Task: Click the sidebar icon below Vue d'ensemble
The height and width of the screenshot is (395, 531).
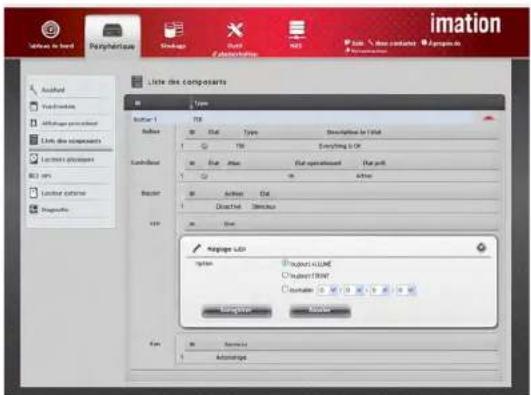Action: point(33,123)
